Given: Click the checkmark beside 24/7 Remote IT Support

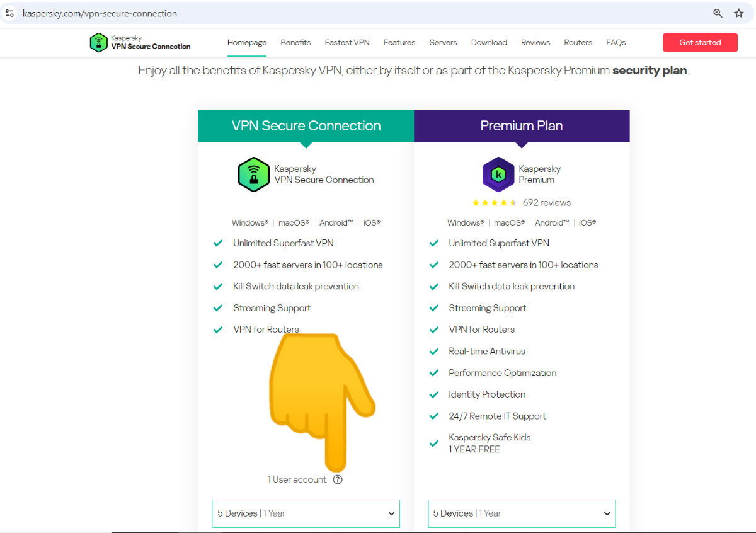Looking at the screenshot, I should click(434, 416).
